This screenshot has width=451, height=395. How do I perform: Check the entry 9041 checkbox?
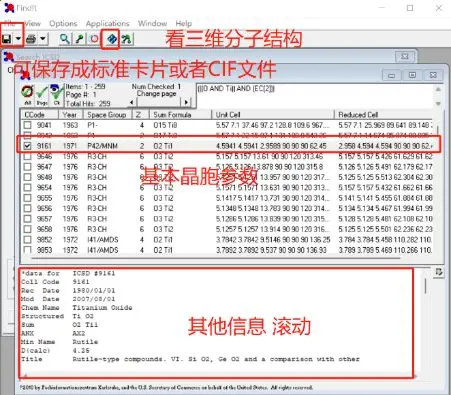pyautogui.click(x=27, y=125)
